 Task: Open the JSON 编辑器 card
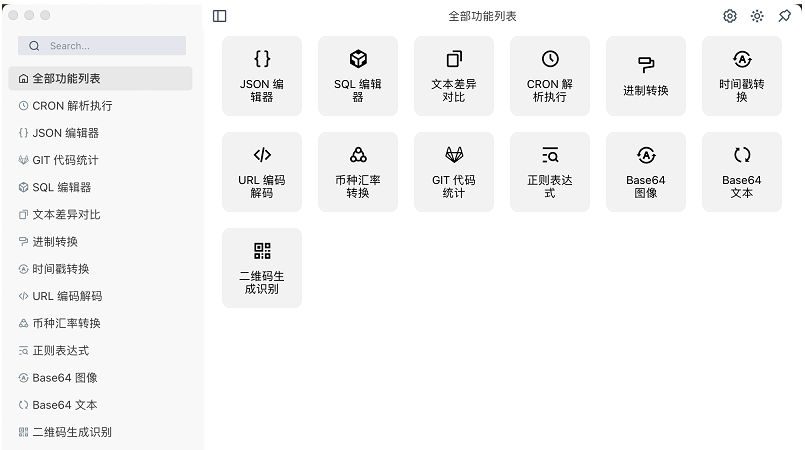[x=262, y=76]
